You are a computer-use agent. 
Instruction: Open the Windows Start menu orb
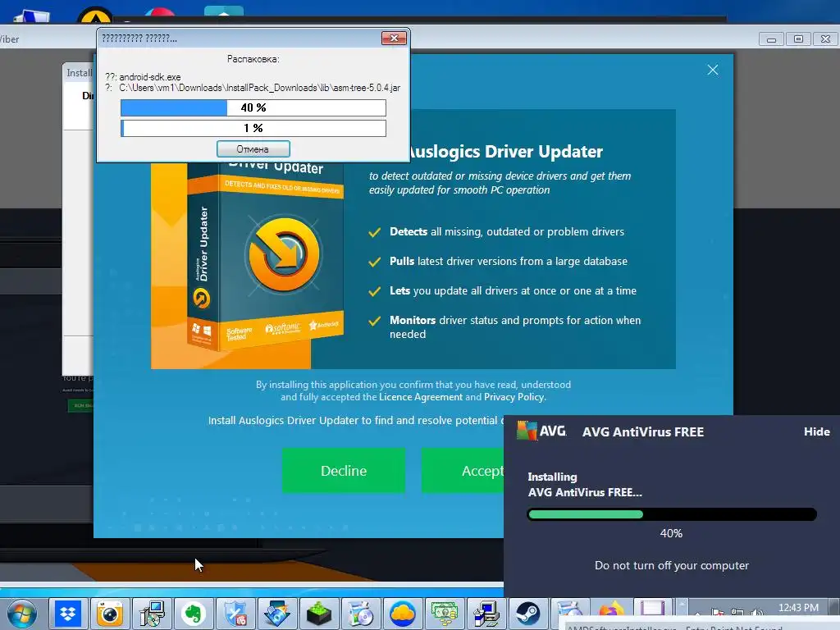point(22,614)
